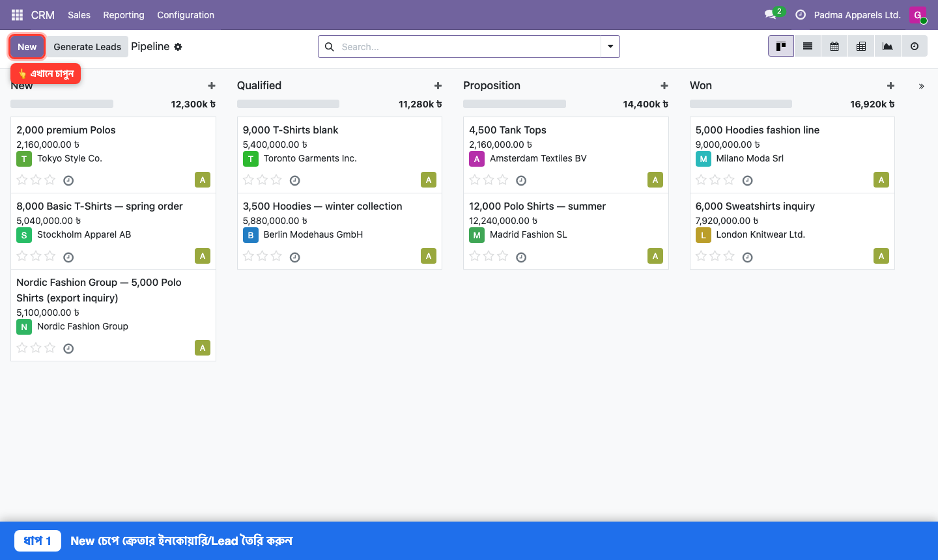Open the apps grid menu icon
938x560 pixels.
click(x=18, y=14)
